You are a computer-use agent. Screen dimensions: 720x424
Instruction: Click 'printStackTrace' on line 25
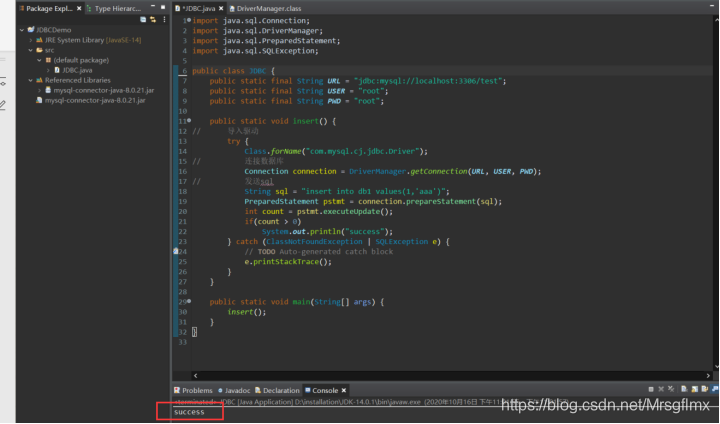pyautogui.click(x=286, y=262)
